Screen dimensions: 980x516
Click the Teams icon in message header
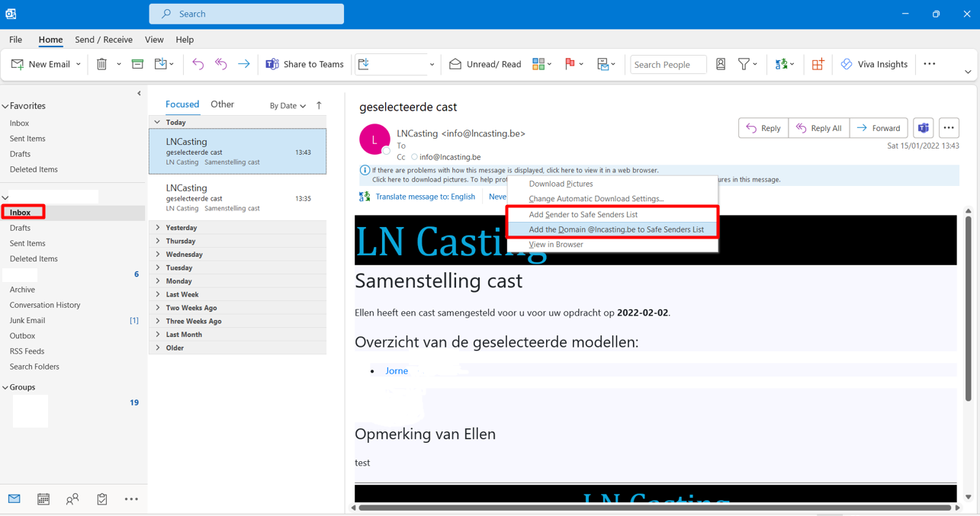pos(923,128)
